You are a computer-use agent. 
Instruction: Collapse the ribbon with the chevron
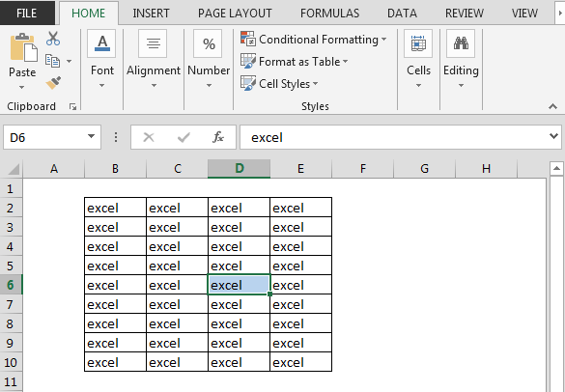pos(552,106)
